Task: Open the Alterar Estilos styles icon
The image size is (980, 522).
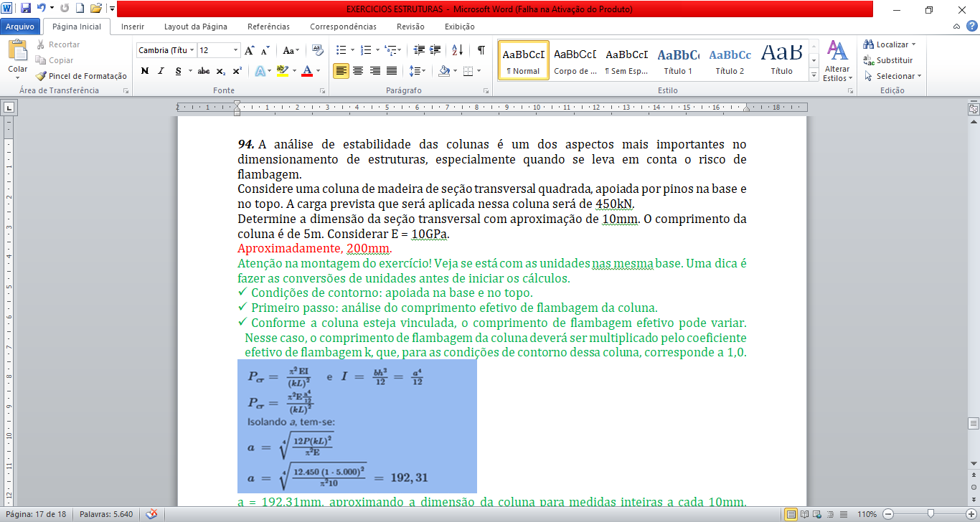Action: pyautogui.click(x=837, y=61)
